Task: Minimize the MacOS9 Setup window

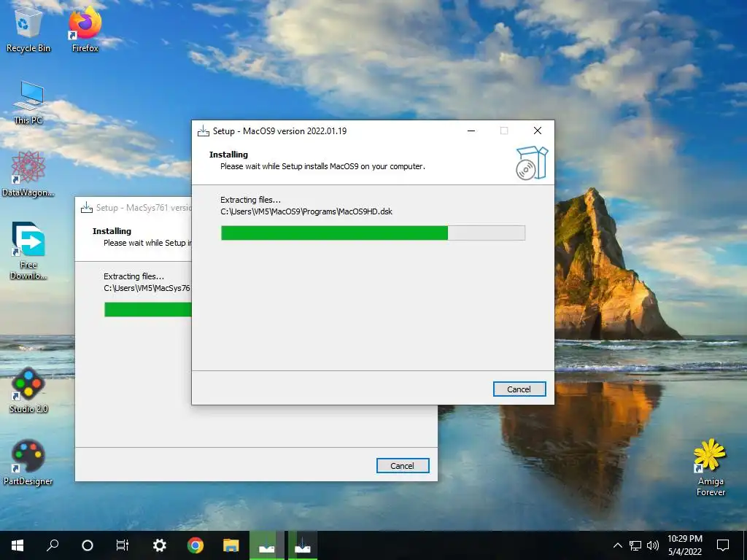Action: click(x=471, y=131)
